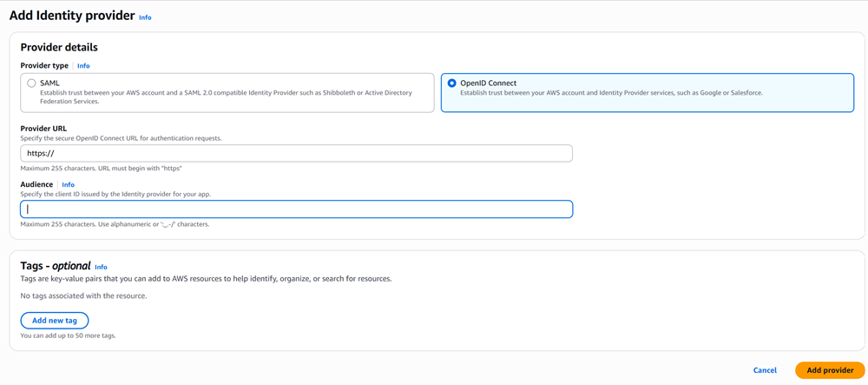Cancel adding the identity provider
Image resolution: width=868 pixels, height=385 pixels.
[x=765, y=370]
